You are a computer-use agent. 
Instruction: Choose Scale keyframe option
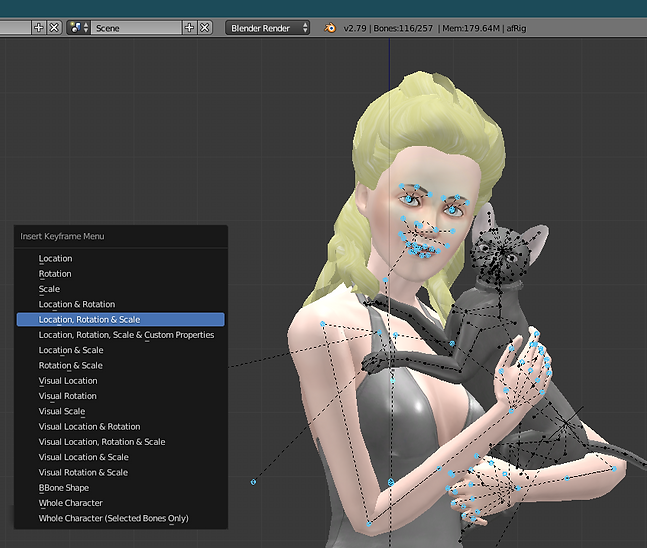(120, 289)
